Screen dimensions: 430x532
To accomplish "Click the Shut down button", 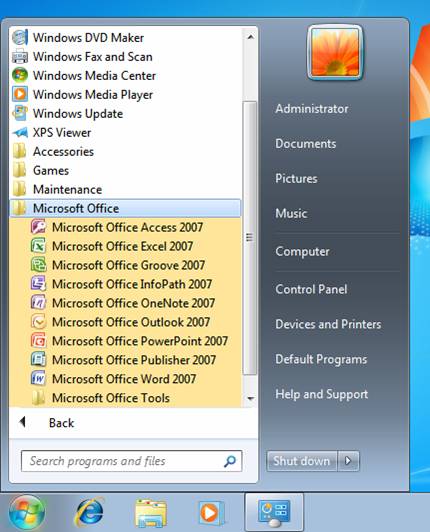I will pyautogui.click(x=302, y=461).
